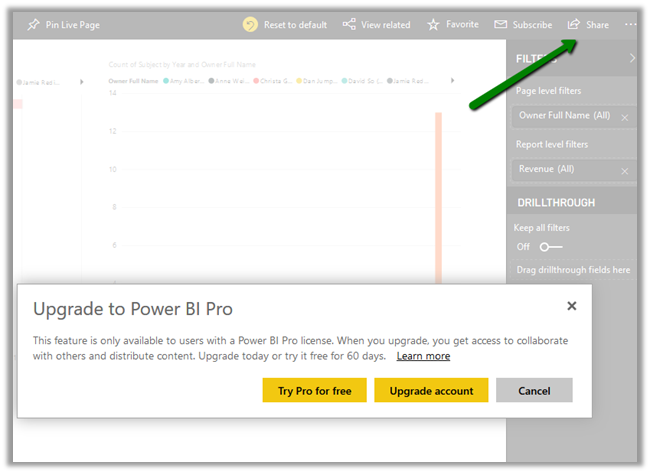This screenshot has height=474, width=650.
Task: Remove the Owner Full Name filter
Action: 625,118
